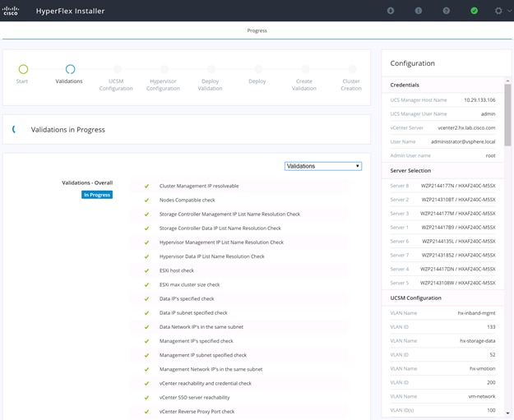Image resolution: width=514 pixels, height=420 pixels.
Task: Click VLAN Name value hx-storage-data
Action: click(478, 341)
